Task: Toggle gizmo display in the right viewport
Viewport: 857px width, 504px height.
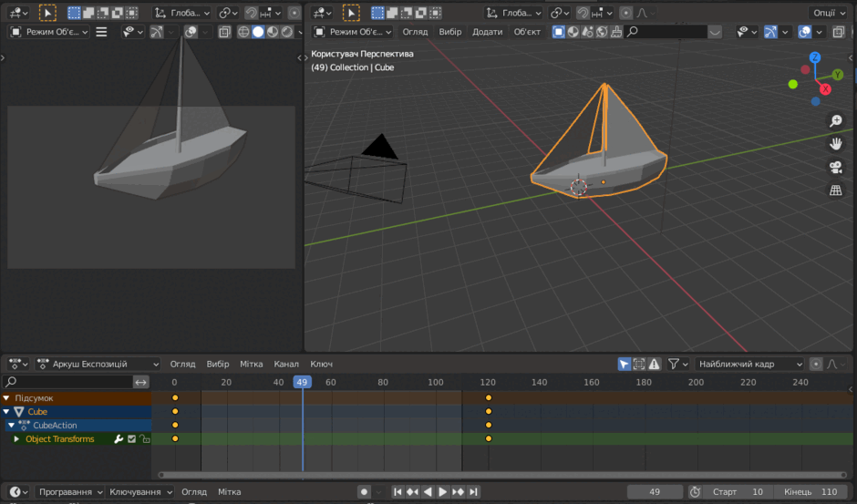Action: tap(770, 32)
